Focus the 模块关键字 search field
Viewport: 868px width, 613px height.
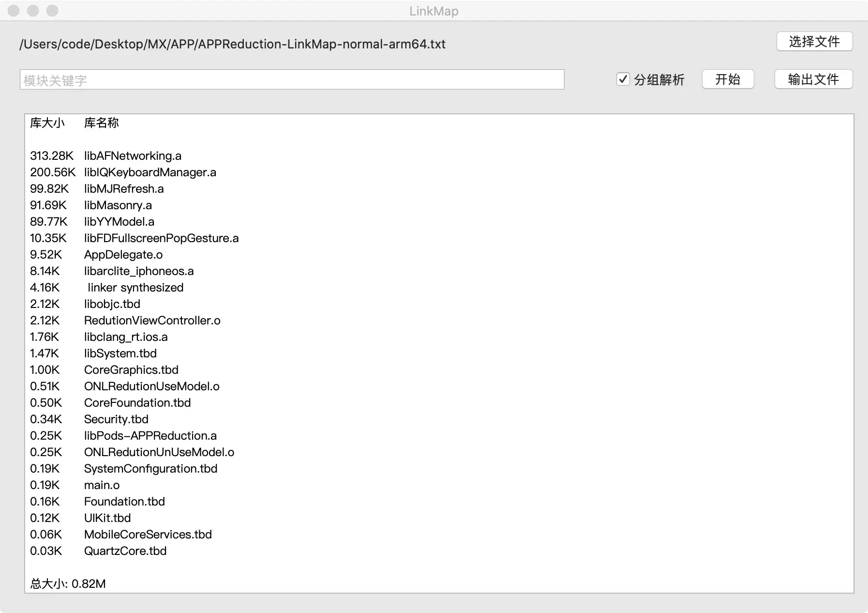point(292,80)
